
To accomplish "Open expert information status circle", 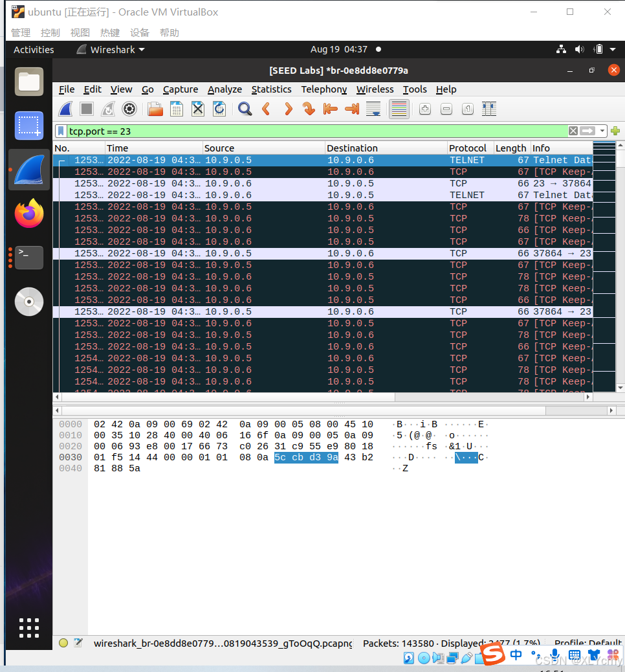I will click(63, 643).
